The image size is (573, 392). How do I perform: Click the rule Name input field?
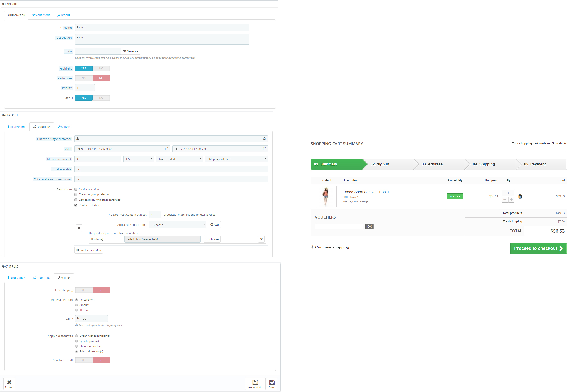[162, 27]
